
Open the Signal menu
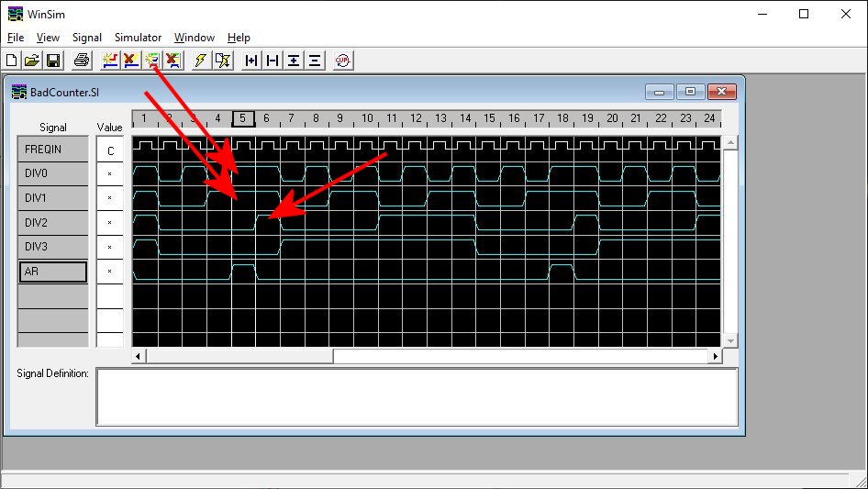point(87,38)
